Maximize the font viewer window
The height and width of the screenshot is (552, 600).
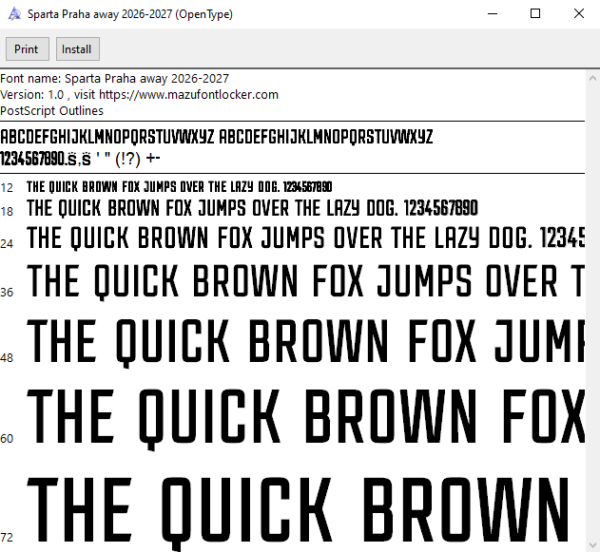point(535,14)
